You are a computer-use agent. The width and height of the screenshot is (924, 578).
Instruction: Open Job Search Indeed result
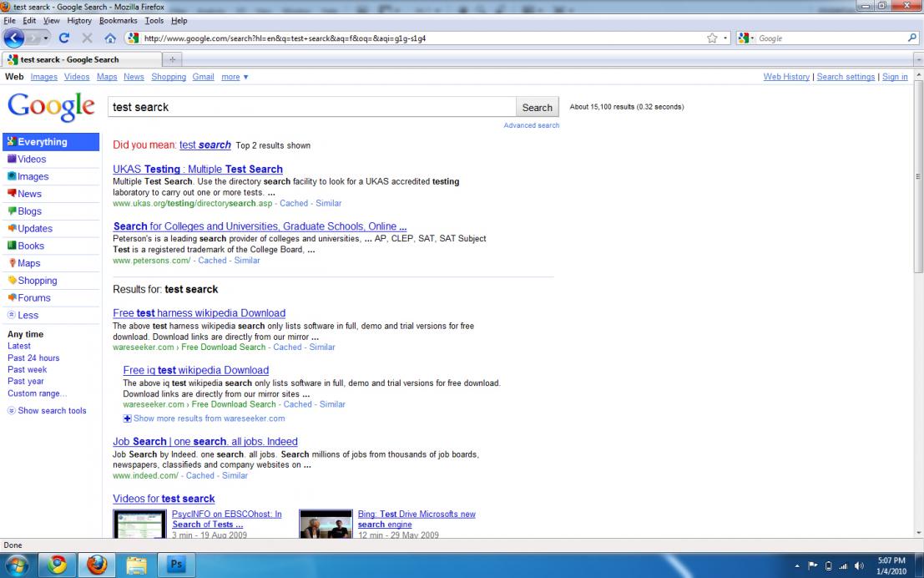pyautogui.click(x=205, y=442)
